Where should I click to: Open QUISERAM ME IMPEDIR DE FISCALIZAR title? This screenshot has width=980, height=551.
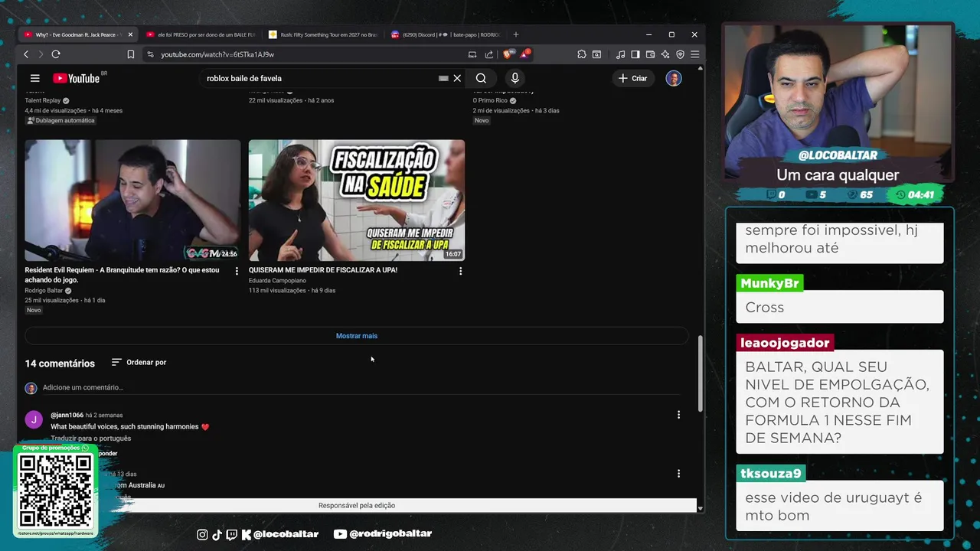323,270
